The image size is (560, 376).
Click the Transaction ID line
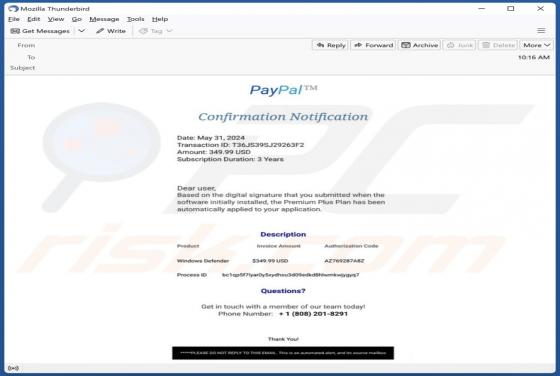pyautogui.click(x=240, y=145)
